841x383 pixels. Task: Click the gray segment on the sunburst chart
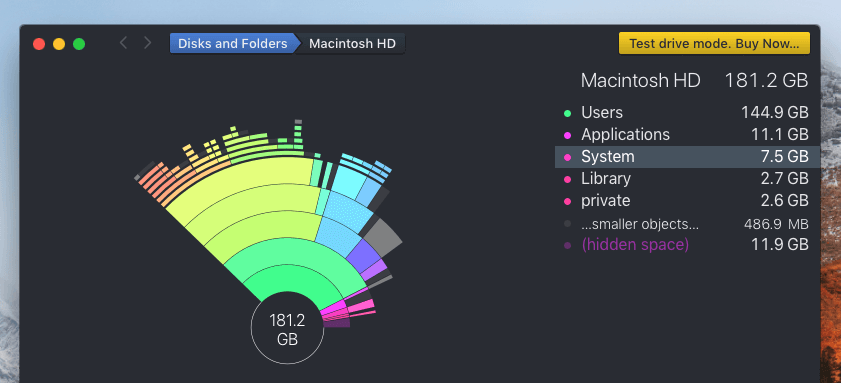[382, 238]
